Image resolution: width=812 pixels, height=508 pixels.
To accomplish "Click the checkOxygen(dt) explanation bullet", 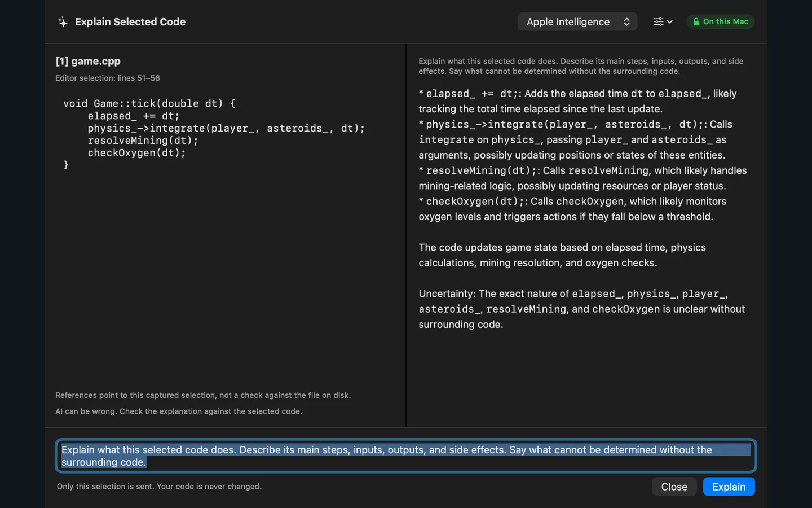I will point(572,209).
